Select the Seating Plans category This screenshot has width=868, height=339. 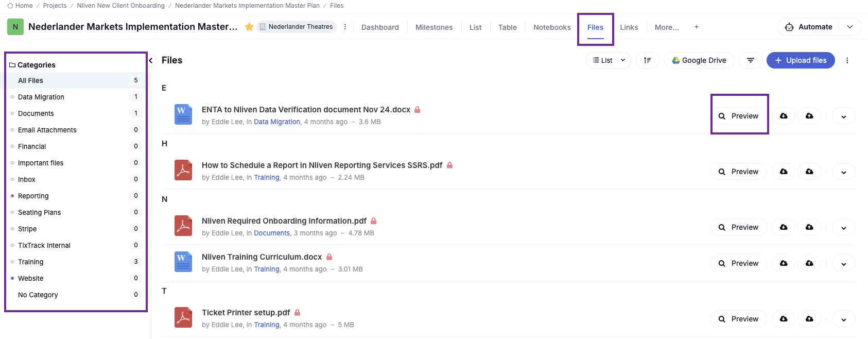click(x=75, y=212)
